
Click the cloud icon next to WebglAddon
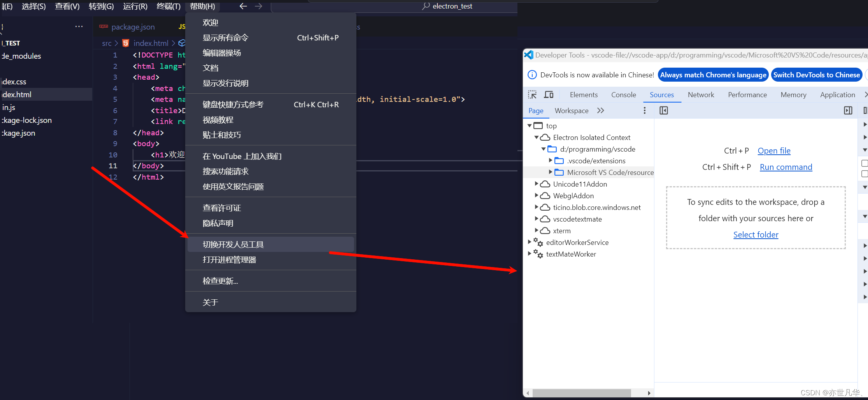pos(545,196)
